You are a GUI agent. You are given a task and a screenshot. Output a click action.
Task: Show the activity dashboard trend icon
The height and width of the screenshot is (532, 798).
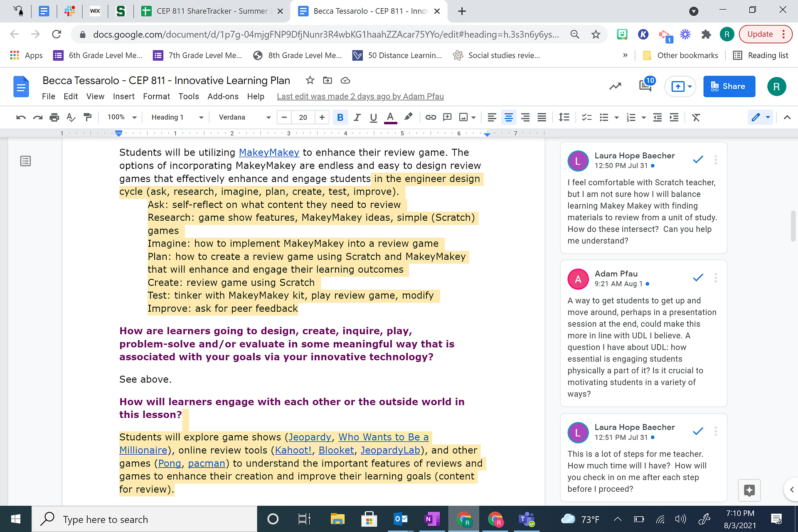click(x=615, y=86)
